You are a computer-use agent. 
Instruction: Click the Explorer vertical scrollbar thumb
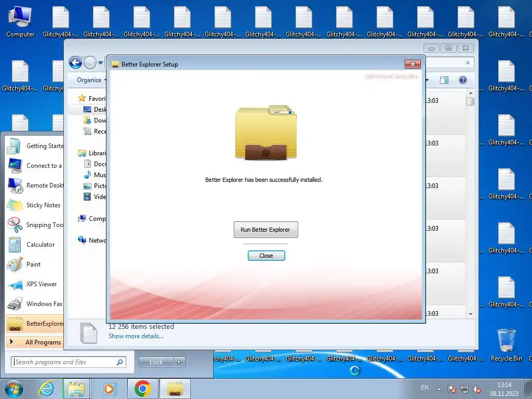(x=470, y=101)
